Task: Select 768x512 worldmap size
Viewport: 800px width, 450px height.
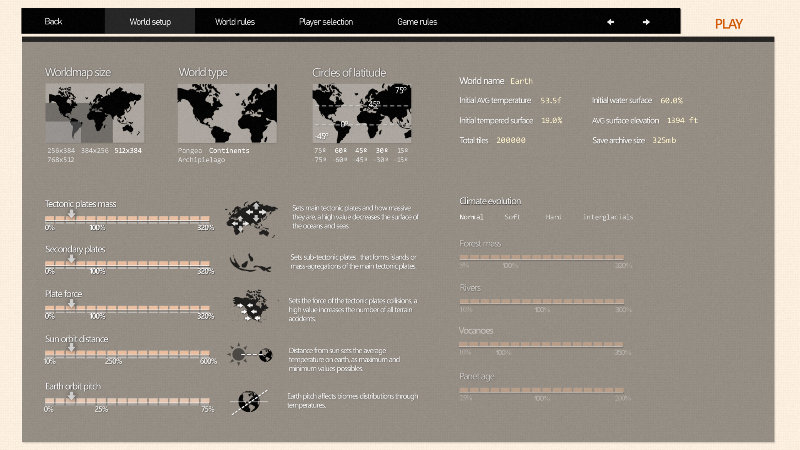Action: click(61, 160)
